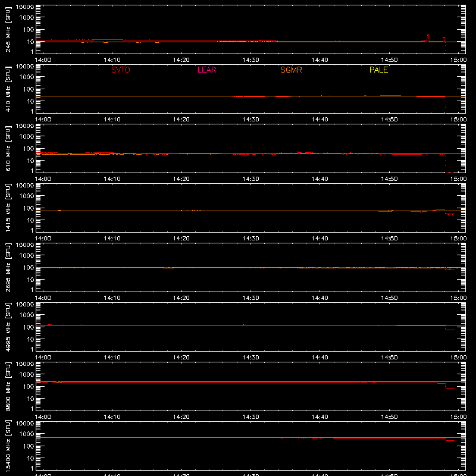Click the orange SGMR station label
This screenshot has height=476, width=476.
291,70
